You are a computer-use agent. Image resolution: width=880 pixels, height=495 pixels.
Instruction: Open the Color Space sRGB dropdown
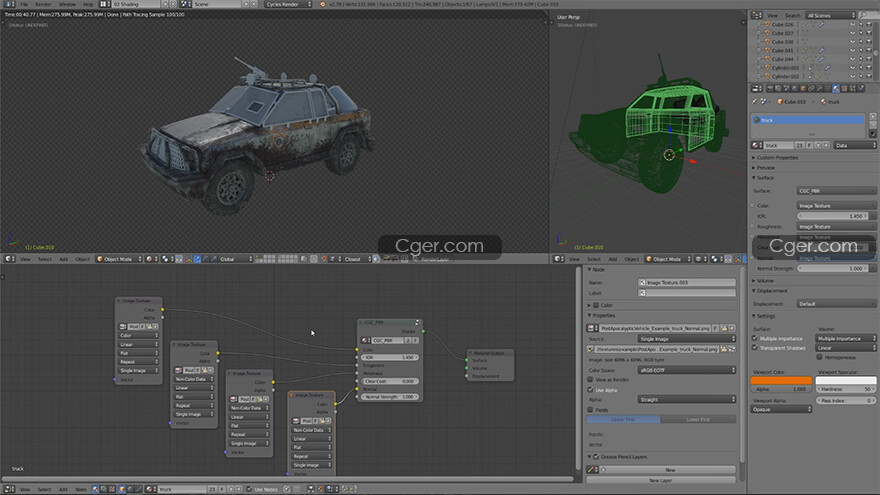686,370
